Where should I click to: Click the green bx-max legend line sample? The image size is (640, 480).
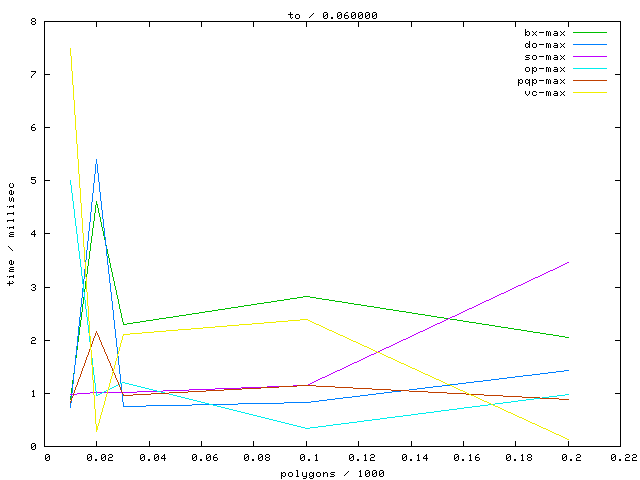[590, 32]
